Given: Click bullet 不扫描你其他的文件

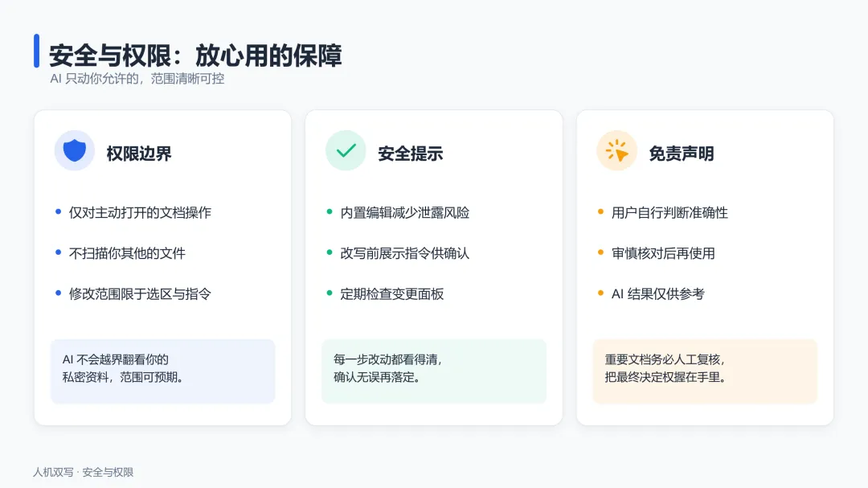Looking at the screenshot, I should [127, 253].
